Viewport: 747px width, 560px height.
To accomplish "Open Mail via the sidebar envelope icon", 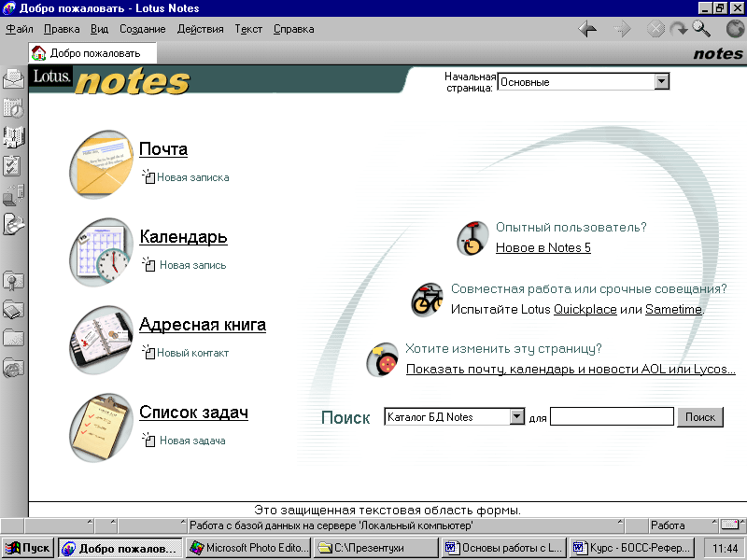I will tap(13, 79).
